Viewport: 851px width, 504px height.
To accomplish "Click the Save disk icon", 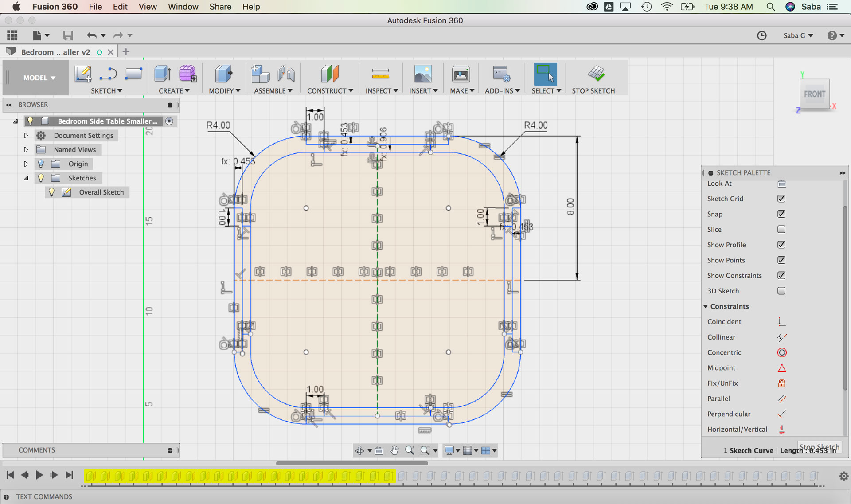I will [68, 35].
